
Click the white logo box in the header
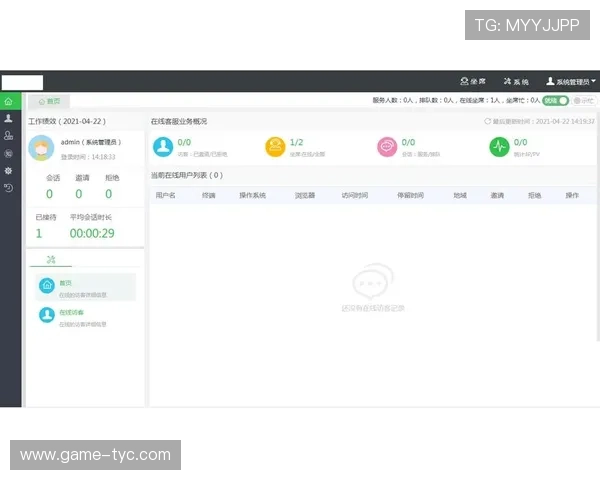[x=23, y=83]
